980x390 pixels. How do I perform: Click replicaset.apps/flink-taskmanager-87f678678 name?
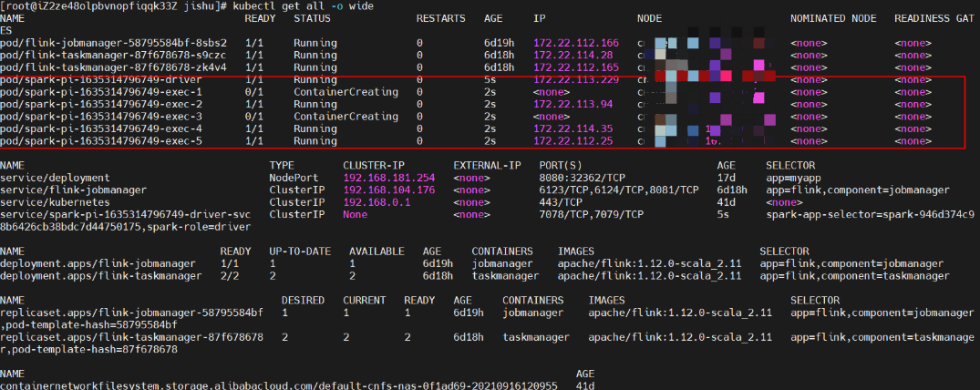pyautogui.click(x=132, y=337)
